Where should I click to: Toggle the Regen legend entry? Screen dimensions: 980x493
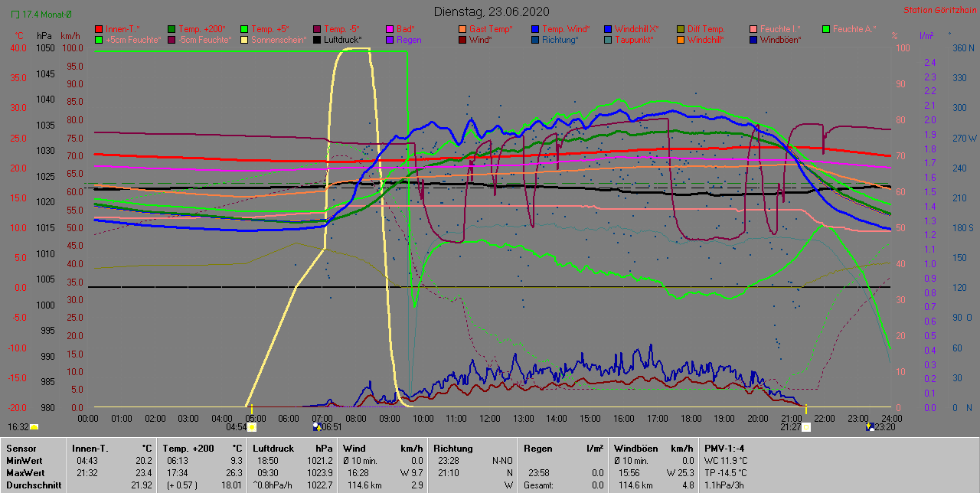coord(403,40)
